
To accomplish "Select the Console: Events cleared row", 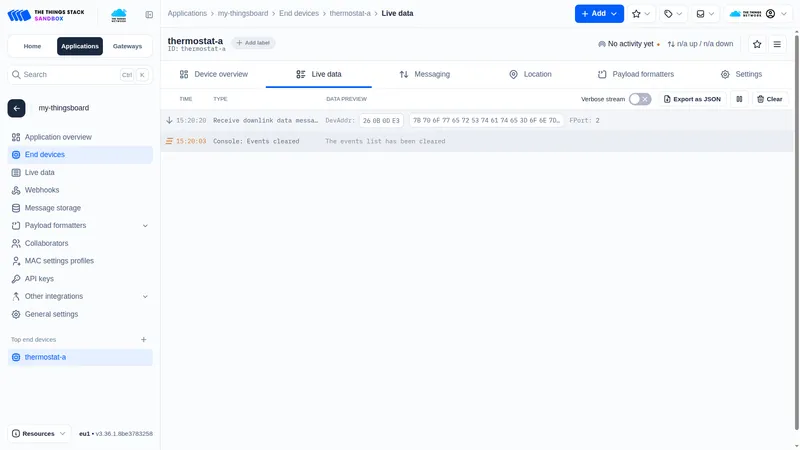I will (x=477, y=141).
